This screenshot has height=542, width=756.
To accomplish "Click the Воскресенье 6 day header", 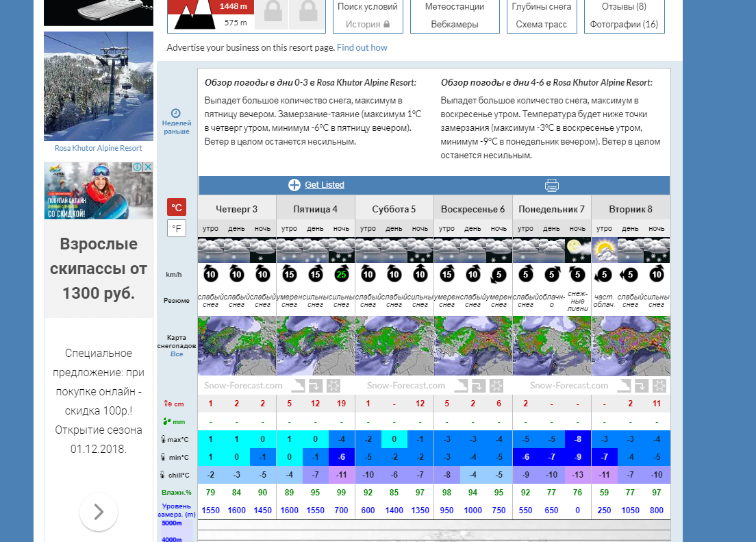I will (473, 209).
